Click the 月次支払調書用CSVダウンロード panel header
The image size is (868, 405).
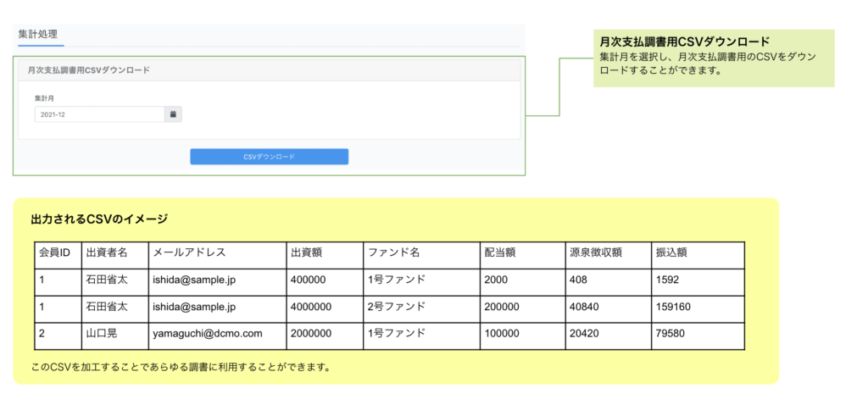(x=88, y=70)
